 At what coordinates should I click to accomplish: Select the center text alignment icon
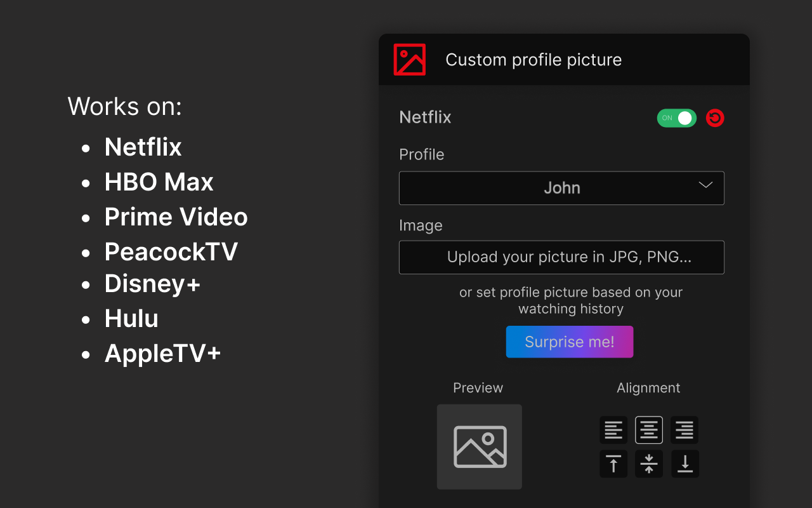click(x=648, y=430)
